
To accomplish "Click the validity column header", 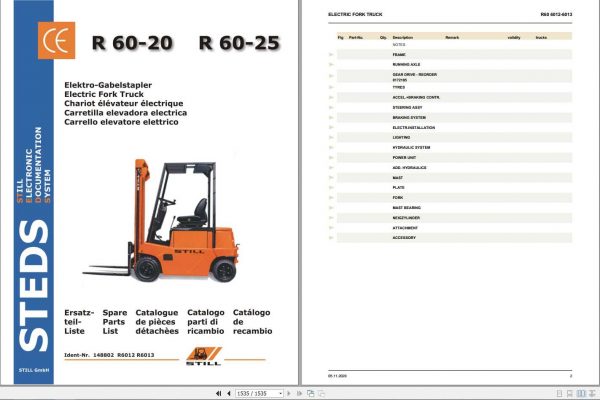I will (x=514, y=38).
